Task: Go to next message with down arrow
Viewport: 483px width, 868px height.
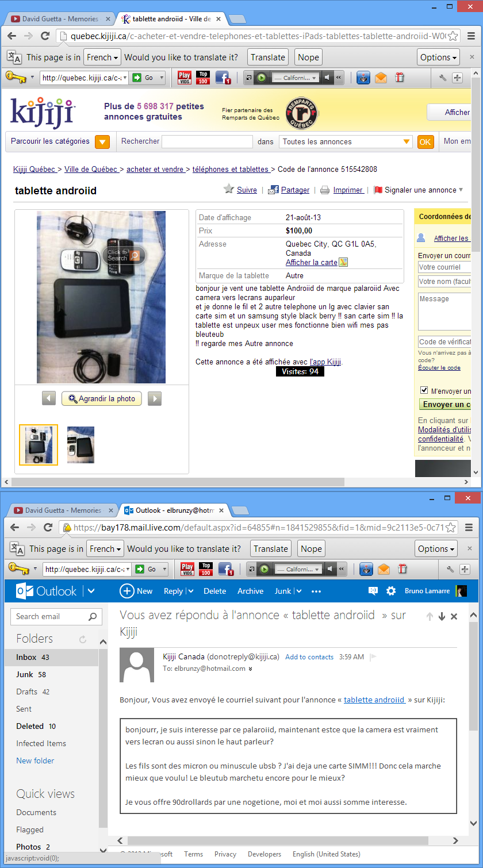Action: click(442, 617)
